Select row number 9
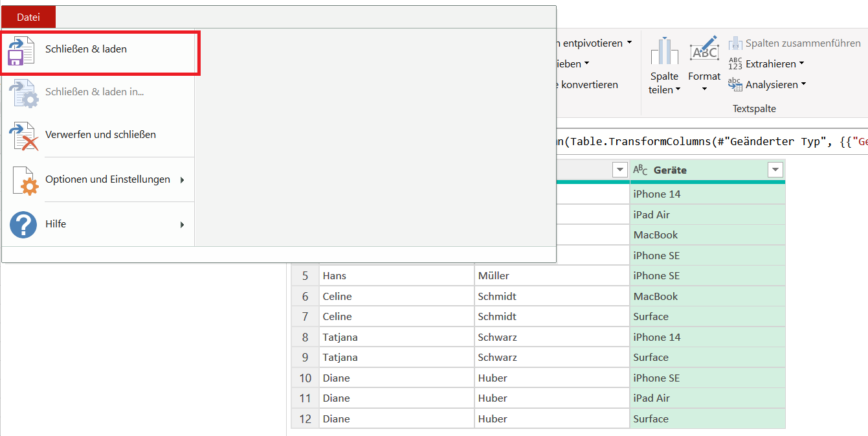The width and height of the screenshot is (868, 436). click(305, 358)
